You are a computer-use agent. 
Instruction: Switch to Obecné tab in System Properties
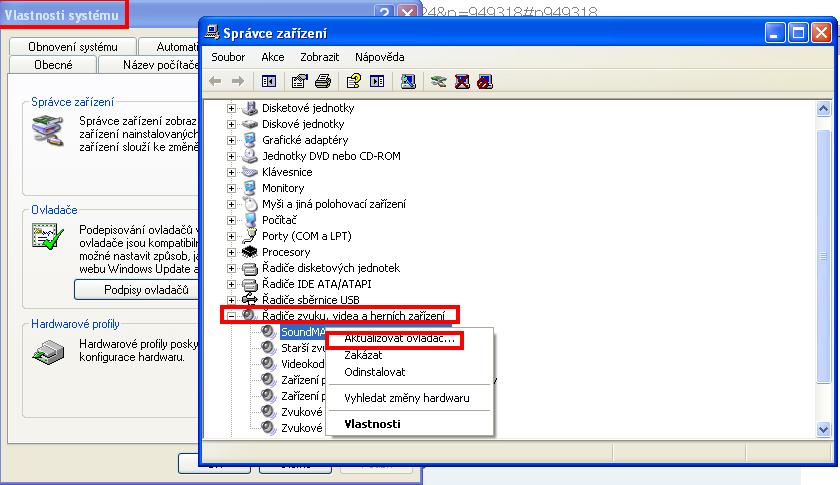(x=53, y=65)
